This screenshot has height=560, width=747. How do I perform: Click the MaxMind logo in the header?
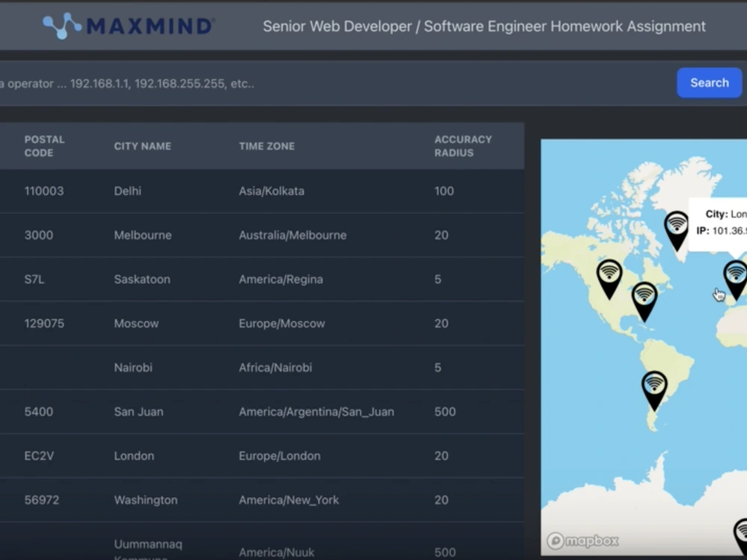[128, 25]
